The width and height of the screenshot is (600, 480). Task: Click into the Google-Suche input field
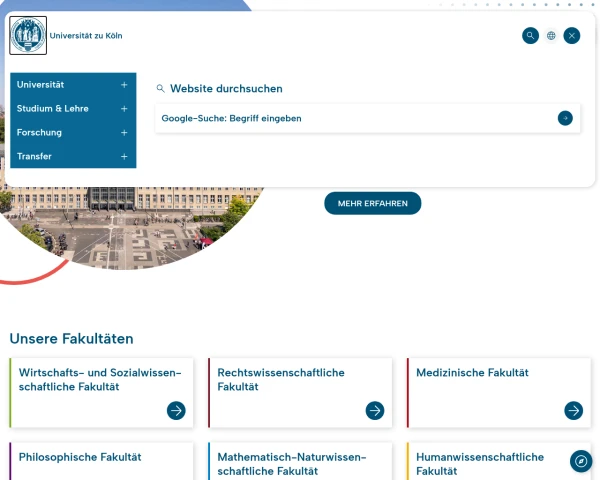click(x=350, y=118)
